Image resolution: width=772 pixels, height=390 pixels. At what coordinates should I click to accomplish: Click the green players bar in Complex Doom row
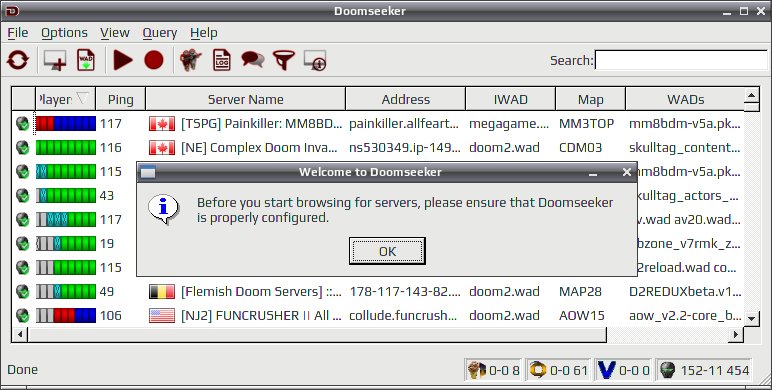click(x=66, y=148)
